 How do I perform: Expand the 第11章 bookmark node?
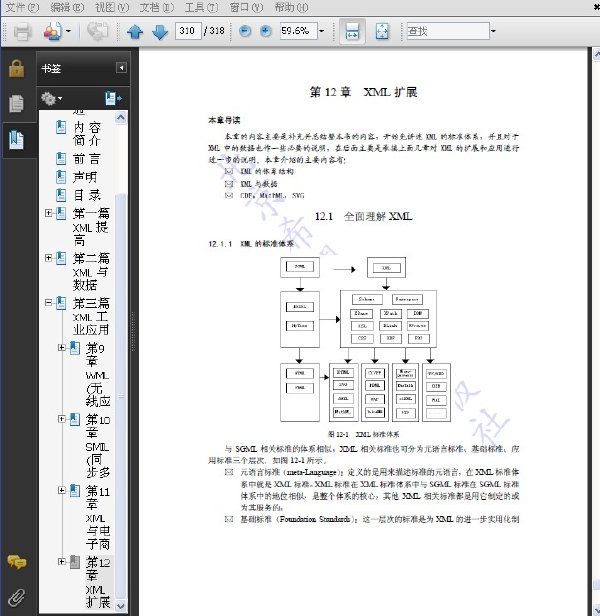(62, 490)
